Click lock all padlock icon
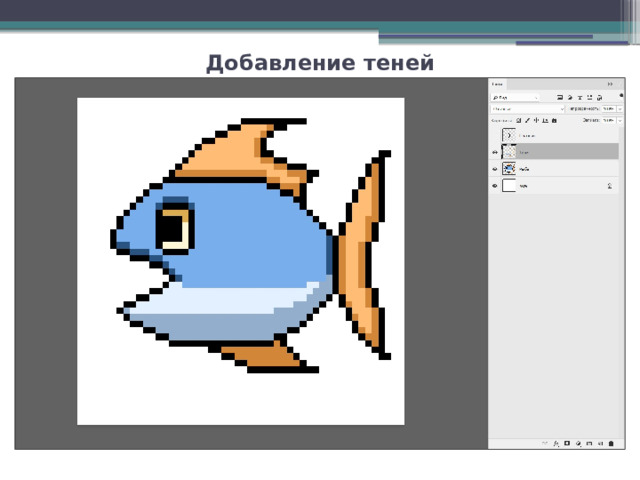Image resolution: width=640 pixels, height=480 pixels. point(554,121)
